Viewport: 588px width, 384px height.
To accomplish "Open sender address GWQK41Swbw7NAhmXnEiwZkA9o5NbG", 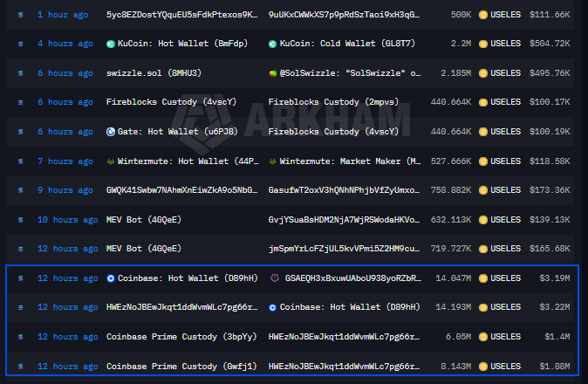I will [x=181, y=190].
